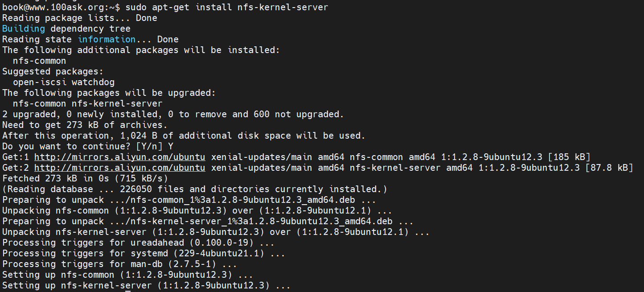Click the terminal cursor on the last line
Screen dimensions: 644x292
tap(127, 291)
